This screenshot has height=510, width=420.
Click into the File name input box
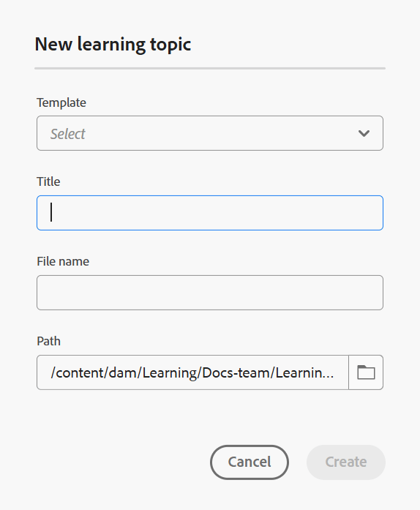210,293
